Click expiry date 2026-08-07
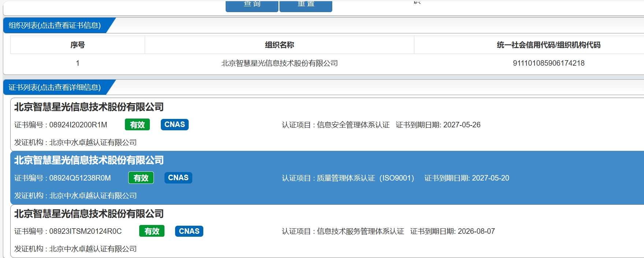Image resolution: width=644 pixels, height=258 pixels. pos(476,231)
